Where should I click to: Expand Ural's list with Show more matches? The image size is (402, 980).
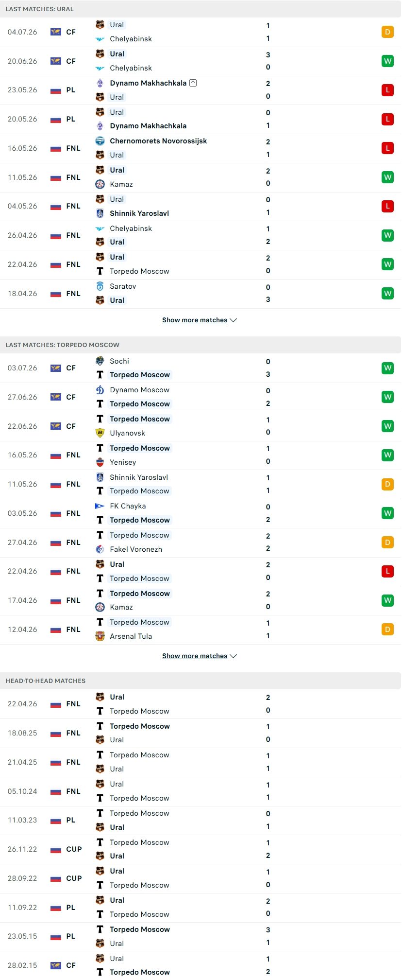200,320
